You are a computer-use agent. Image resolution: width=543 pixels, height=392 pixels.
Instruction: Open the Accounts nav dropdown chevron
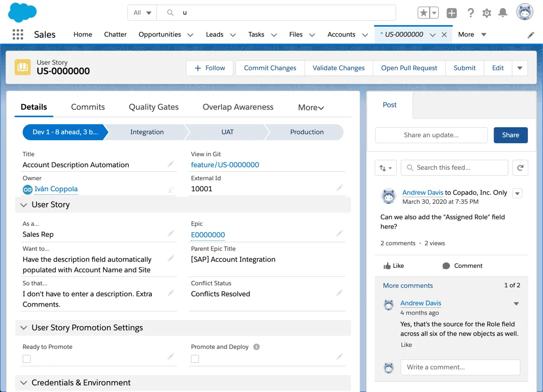click(365, 35)
